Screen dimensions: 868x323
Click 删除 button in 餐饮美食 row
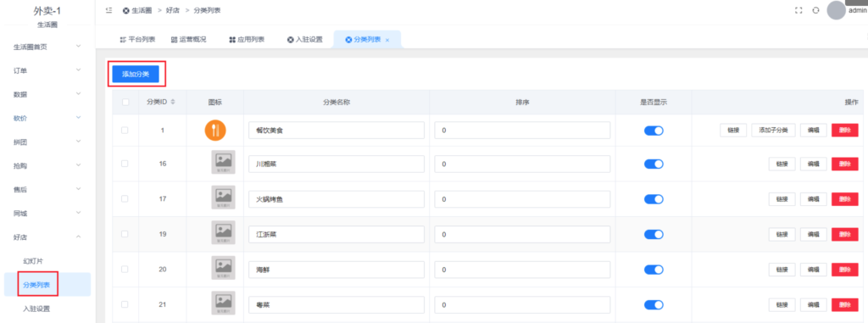845,131
